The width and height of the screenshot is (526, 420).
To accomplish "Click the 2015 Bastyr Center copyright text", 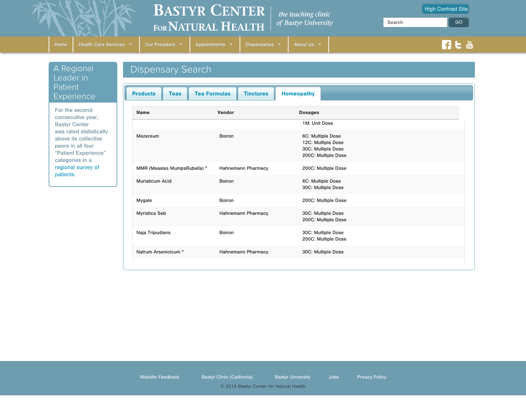I will point(263,386).
